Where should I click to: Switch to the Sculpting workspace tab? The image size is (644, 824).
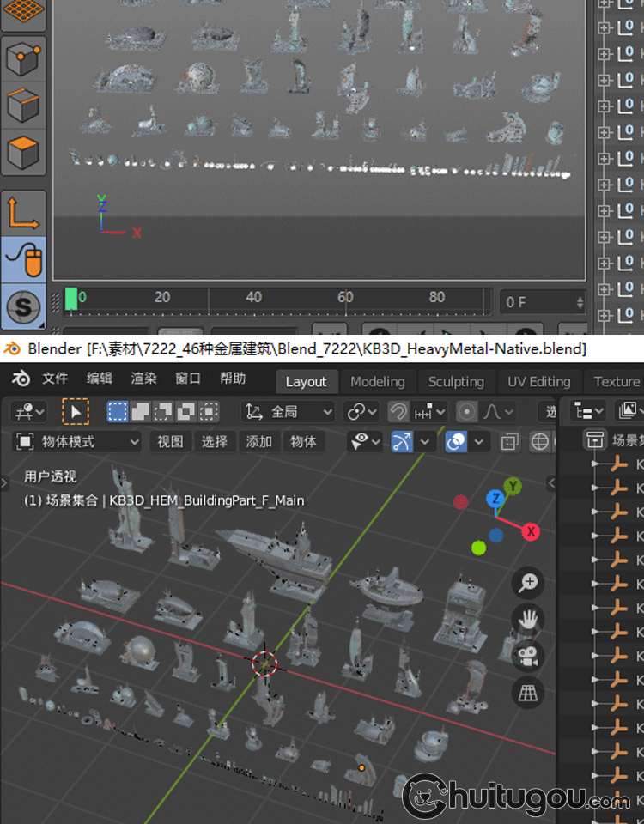point(456,381)
